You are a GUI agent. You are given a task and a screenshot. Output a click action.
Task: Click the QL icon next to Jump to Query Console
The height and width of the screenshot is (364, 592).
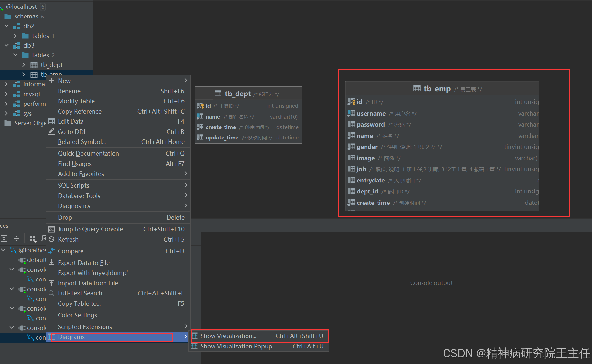click(x=51, y=229)
